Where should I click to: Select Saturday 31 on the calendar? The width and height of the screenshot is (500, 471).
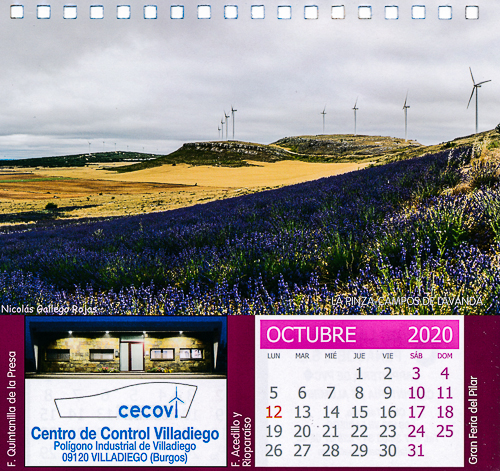(416, 451)
